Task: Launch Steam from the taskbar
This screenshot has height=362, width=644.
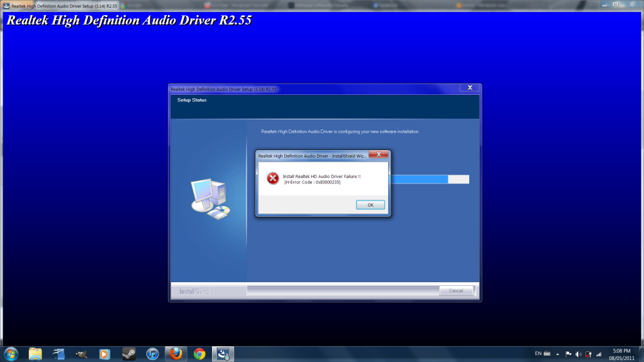Action: 129,354
